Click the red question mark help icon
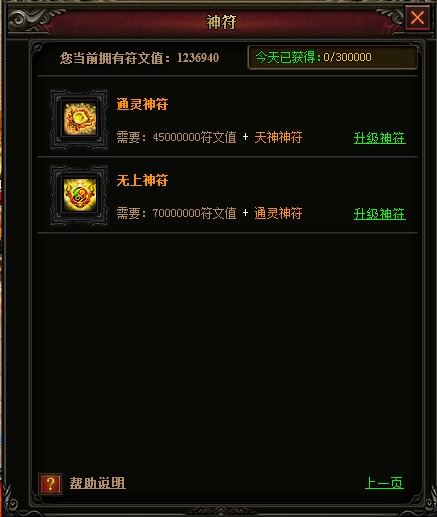The width and height of the screenshot is (437, 517). pos(50,483)
